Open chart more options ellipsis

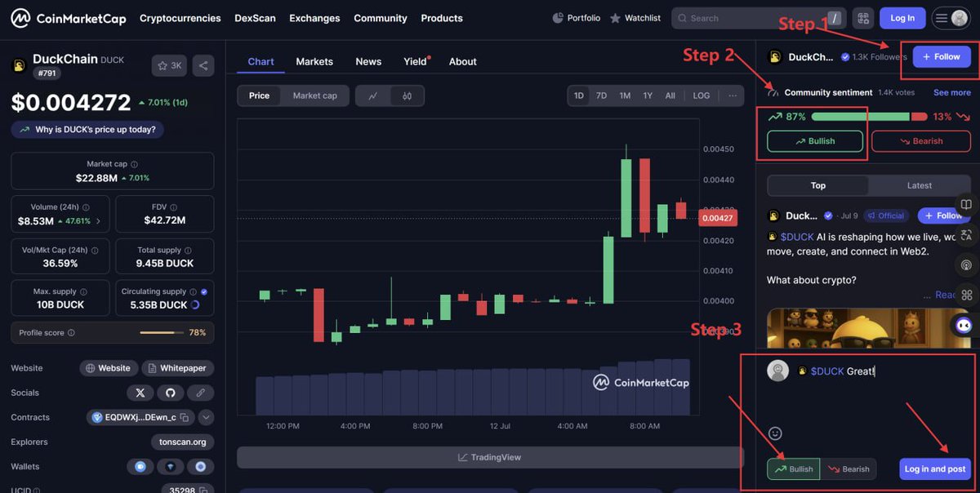[733, 95]
